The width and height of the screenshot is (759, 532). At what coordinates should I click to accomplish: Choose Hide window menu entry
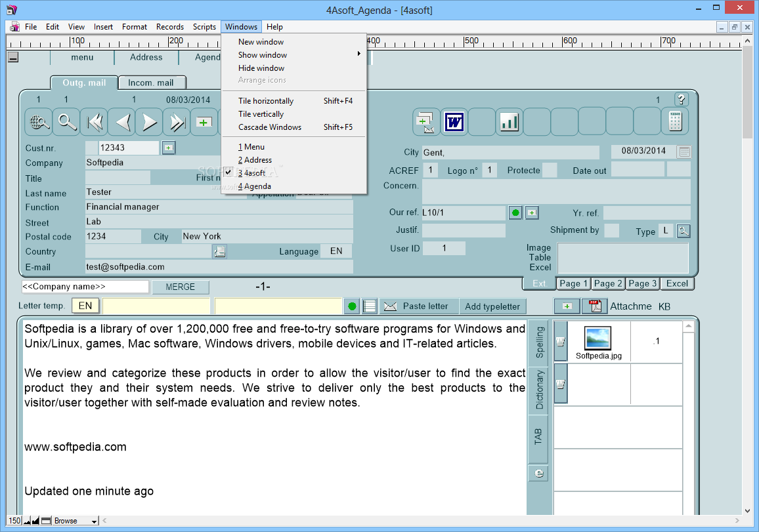click(x=294, y=68)
